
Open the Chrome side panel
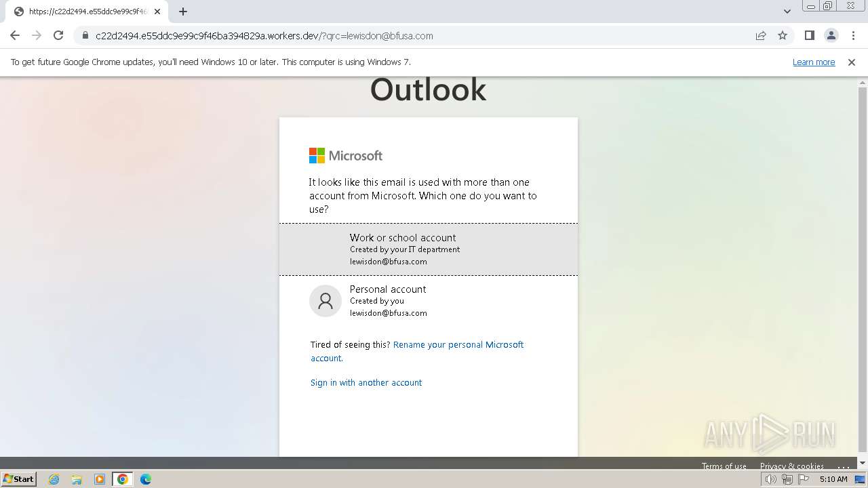coord(809,36)
